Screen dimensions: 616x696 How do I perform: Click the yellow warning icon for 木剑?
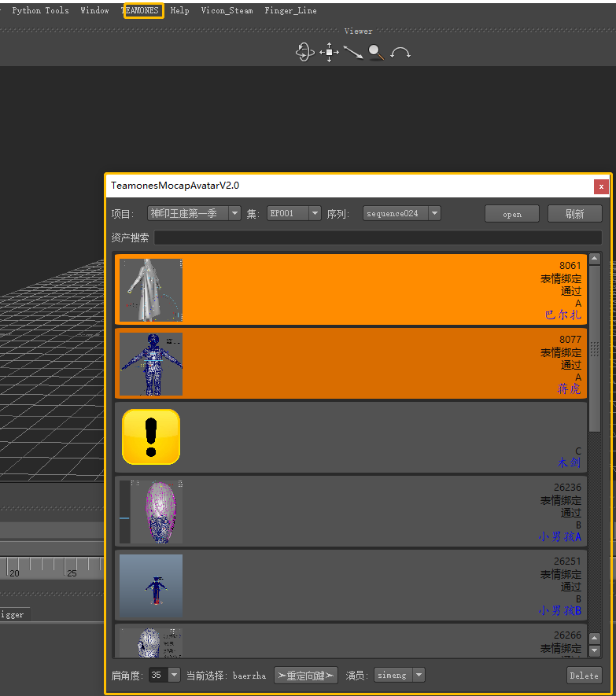tap(151, 436)
